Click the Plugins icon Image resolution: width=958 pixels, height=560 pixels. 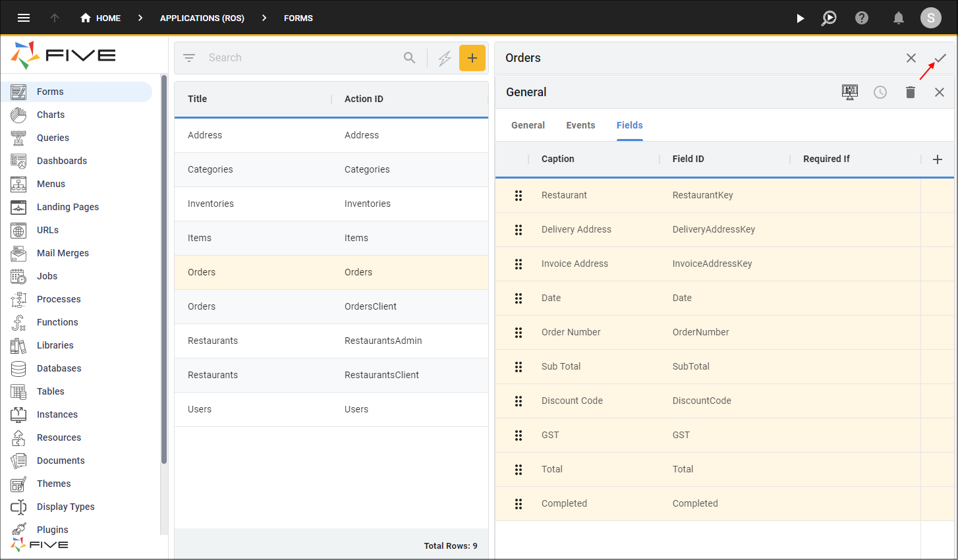pyautogui.click(x=18, y=529)
